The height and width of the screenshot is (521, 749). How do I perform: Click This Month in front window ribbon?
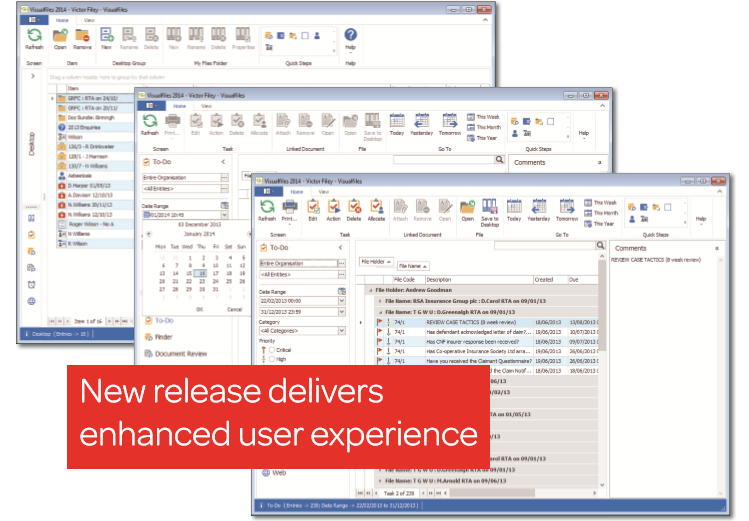(601, 213)
